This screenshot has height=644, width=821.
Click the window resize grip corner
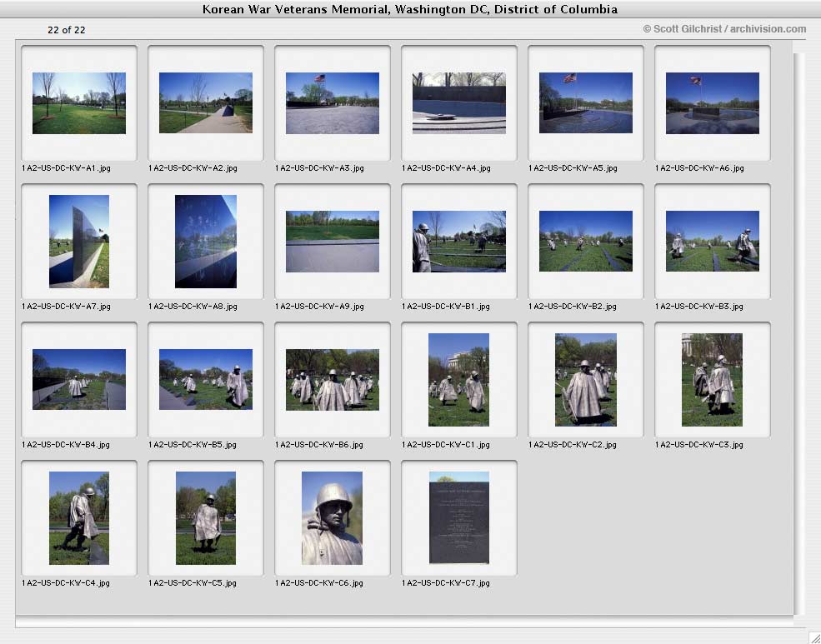click(x=814, y=637)
